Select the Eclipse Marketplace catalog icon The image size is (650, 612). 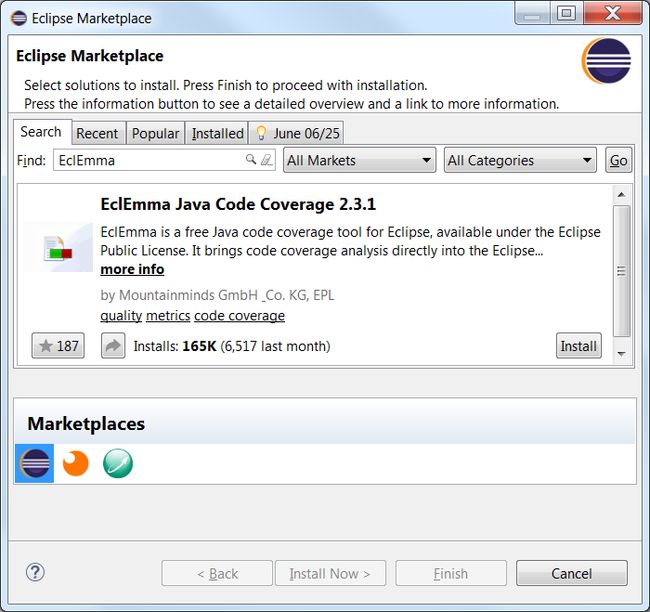pyautogui.click(x=34, y=463)
